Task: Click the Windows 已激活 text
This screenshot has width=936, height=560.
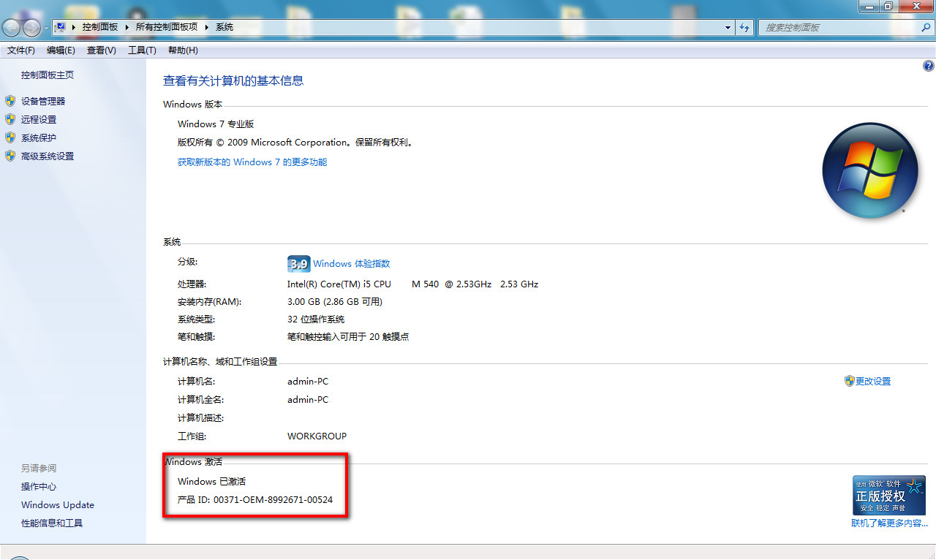Action: tap(212, 482)
